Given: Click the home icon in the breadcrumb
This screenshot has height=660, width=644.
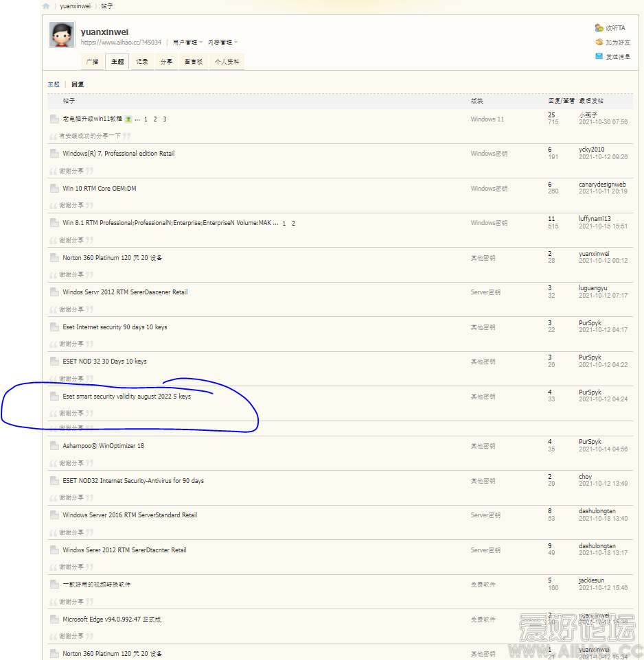Looking at the screenshot, I should (x=46, y=6).
